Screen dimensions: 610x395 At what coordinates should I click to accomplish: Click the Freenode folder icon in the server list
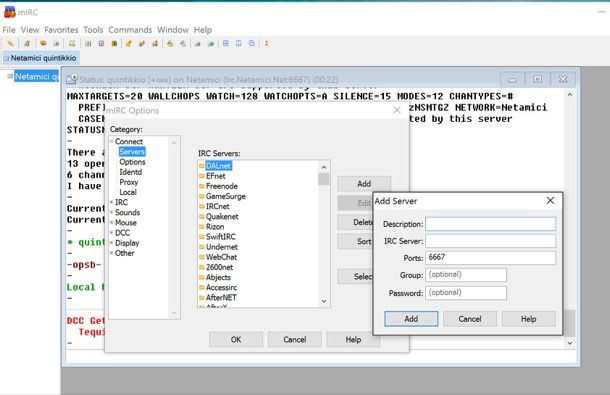click(202, 186)
